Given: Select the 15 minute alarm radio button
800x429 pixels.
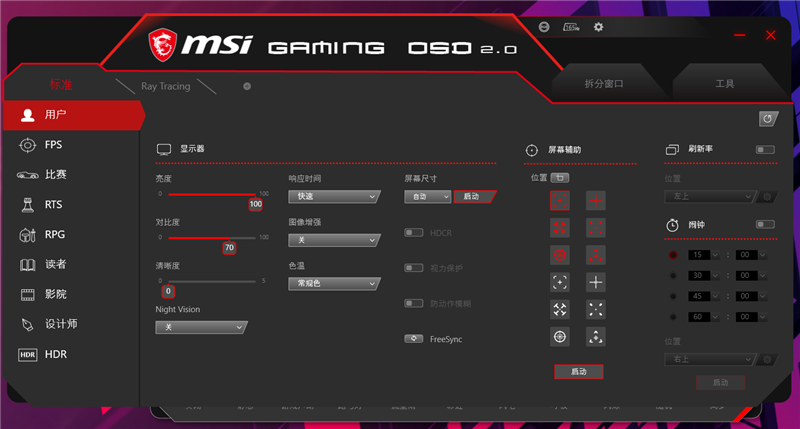Looking at the screenshot, I should click(673, 255).
